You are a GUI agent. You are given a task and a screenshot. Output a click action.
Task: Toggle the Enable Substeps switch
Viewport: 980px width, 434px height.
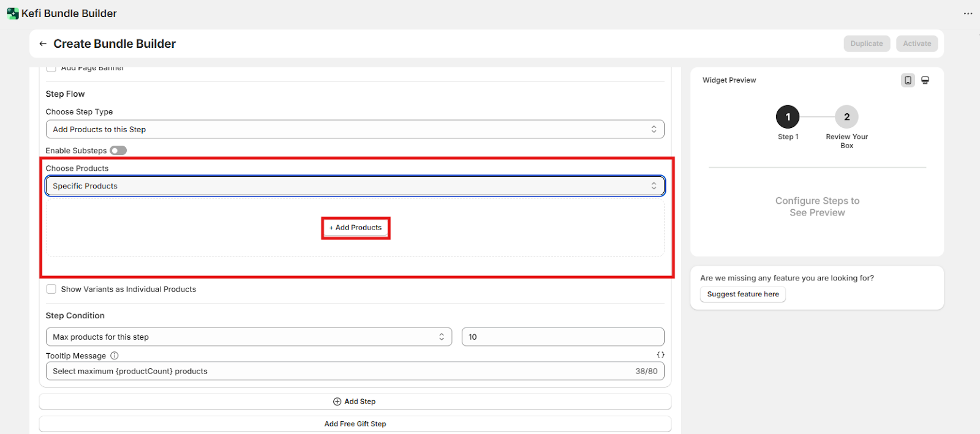pos(118,151)
